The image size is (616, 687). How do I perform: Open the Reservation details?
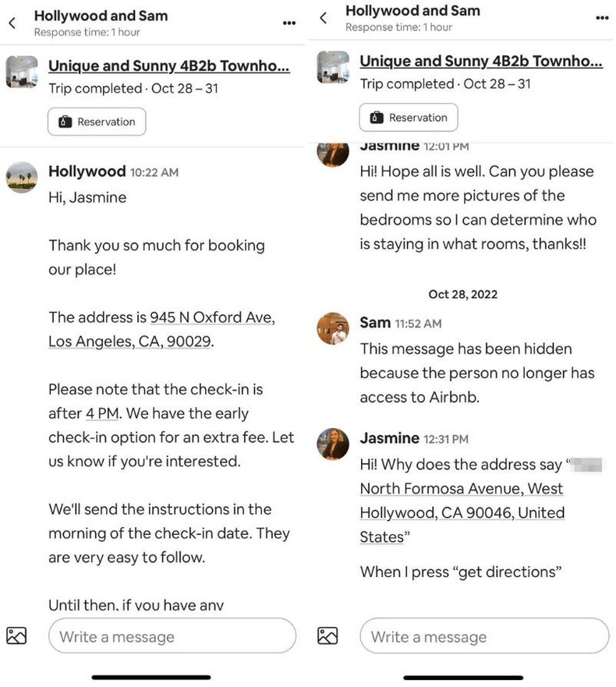tap(97, 122)
